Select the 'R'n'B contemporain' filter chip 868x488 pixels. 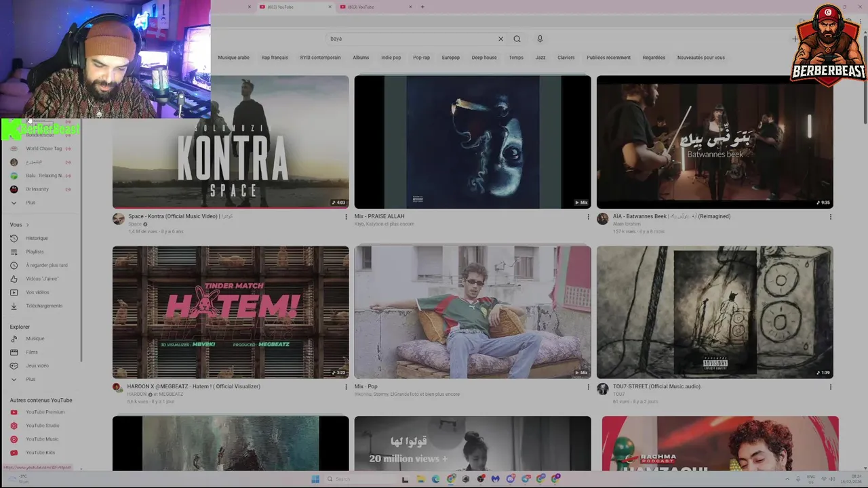click(x=320, y=58)
